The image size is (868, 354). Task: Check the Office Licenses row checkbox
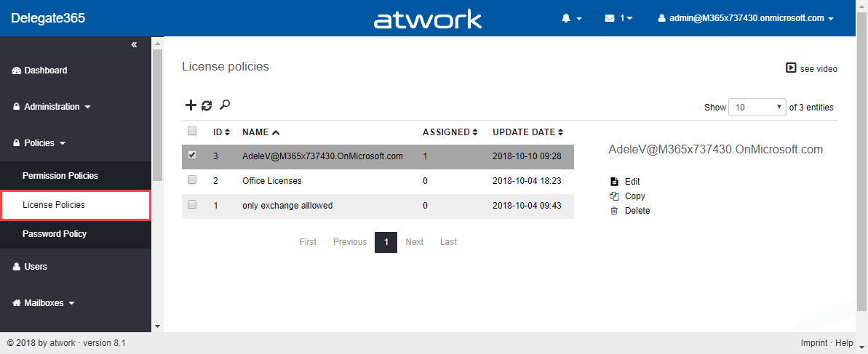(192, 180)
